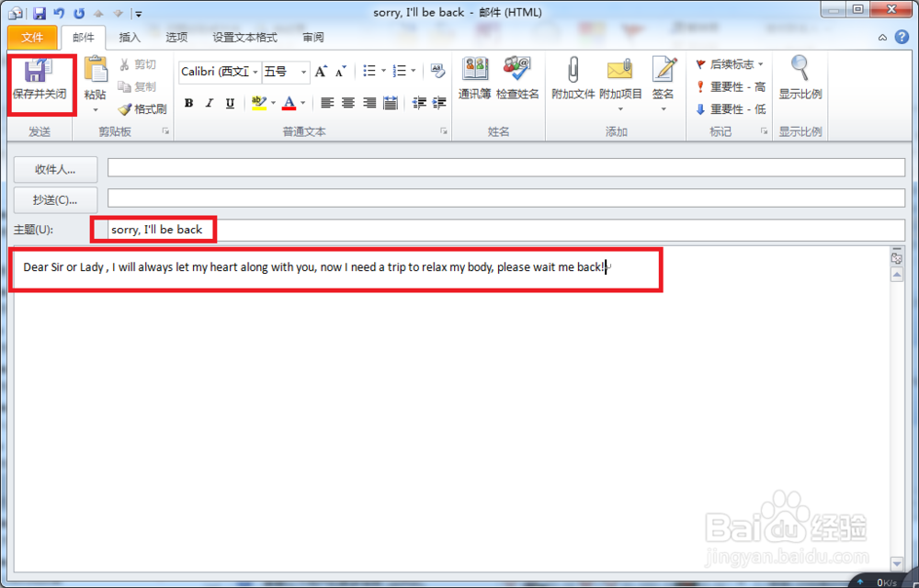Click the Copy (复制) button
This screenshot has height=588, width=919.
pos(138,86)
